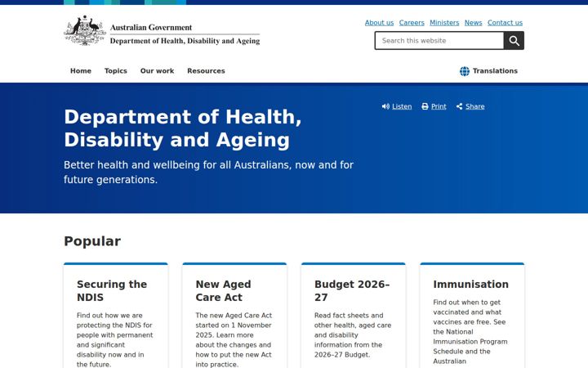Click the text 'Find out when to get vaccinated'
Viewport: 588px width, 368px height.
click(467, 307)
